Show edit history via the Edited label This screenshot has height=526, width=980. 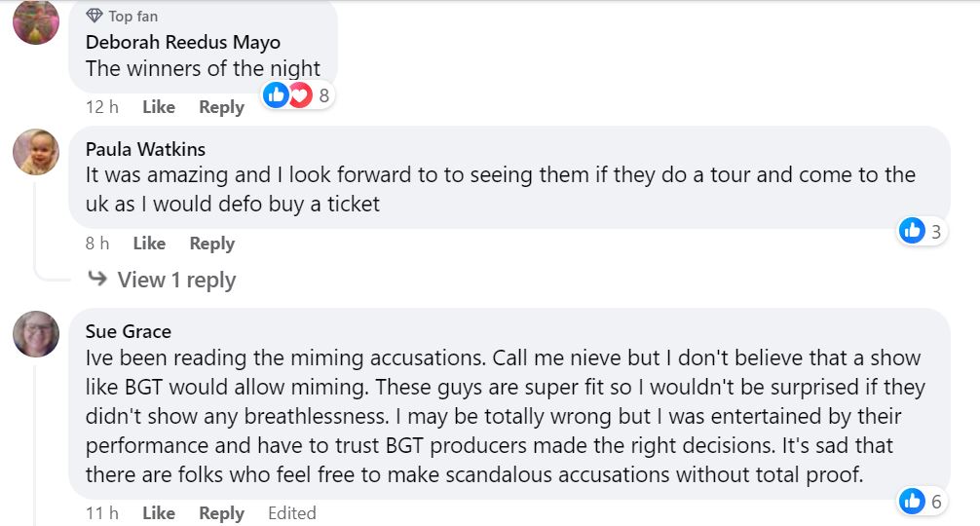(x=292, y=512)
